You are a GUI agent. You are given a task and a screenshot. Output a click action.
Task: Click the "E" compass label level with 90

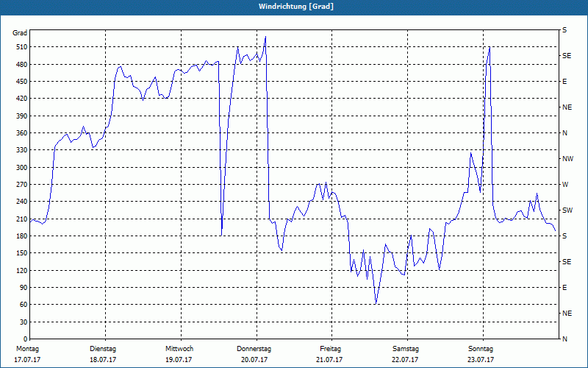[564, 288]
